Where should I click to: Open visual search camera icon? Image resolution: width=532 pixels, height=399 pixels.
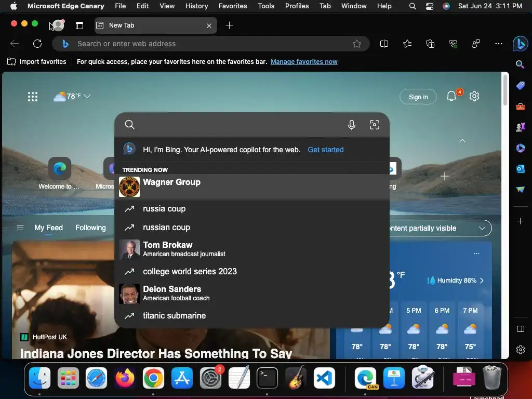374,125
